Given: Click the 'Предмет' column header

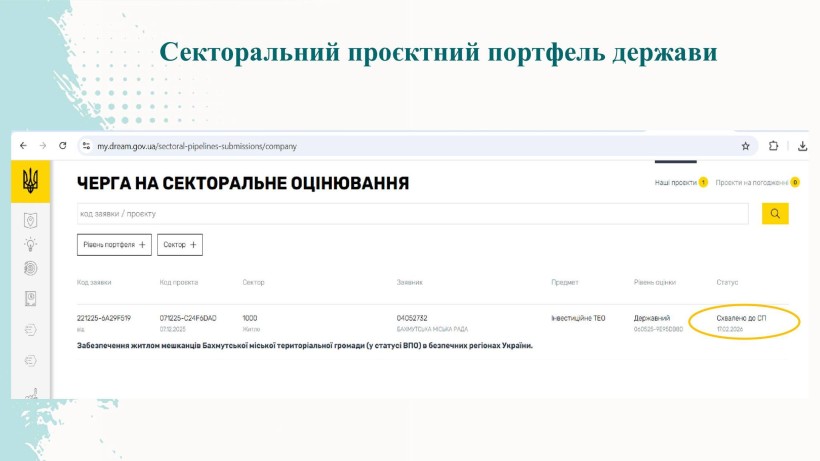Looking at the screenshot, I should click(x=565, y=282).
